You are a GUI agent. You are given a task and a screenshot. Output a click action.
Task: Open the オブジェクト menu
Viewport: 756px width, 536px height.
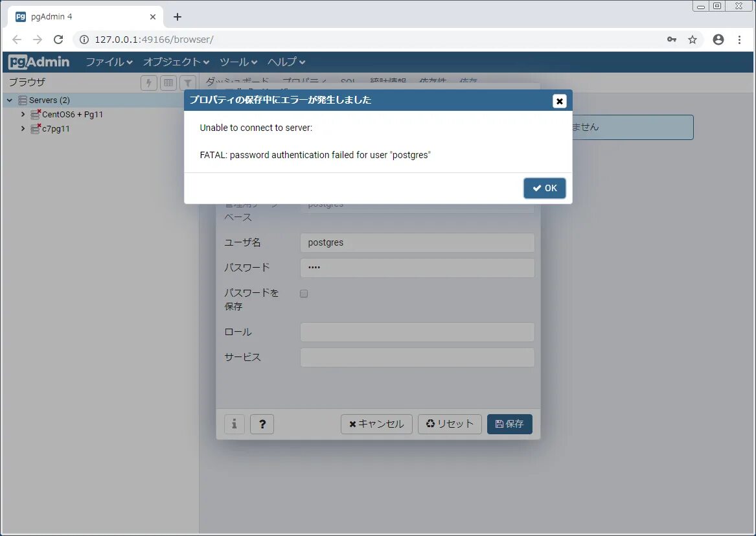pyautogui.click(x=176, y=62)
